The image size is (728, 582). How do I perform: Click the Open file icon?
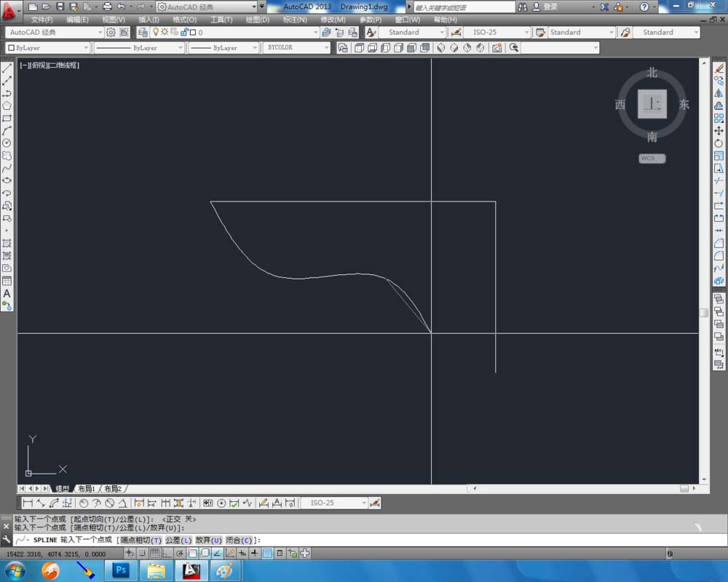pos(46,7)
